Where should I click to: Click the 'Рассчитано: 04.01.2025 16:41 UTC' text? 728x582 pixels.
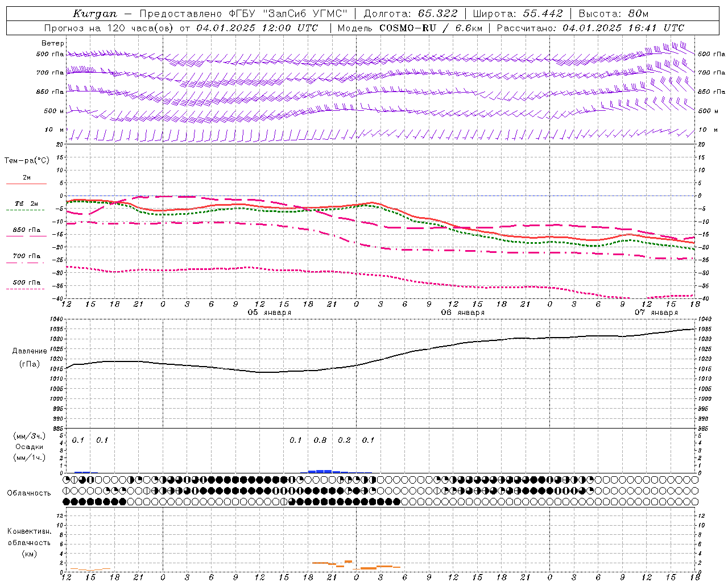(590, 28)
